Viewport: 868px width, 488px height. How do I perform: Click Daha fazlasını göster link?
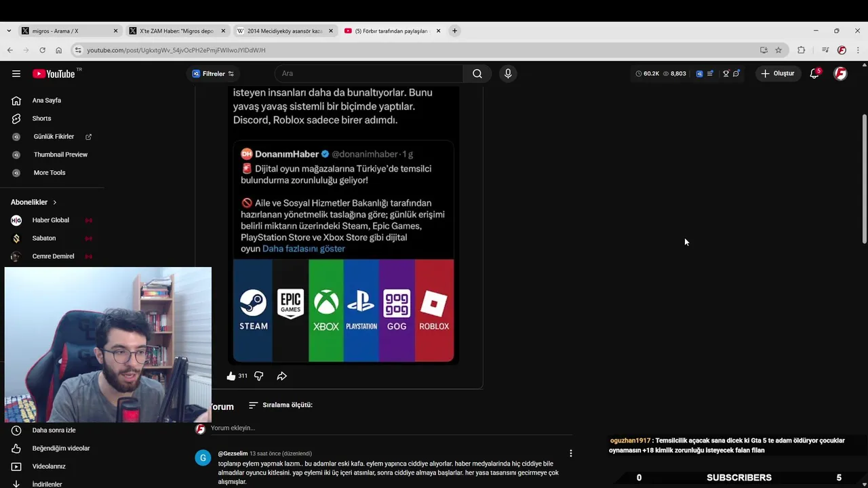304,249
